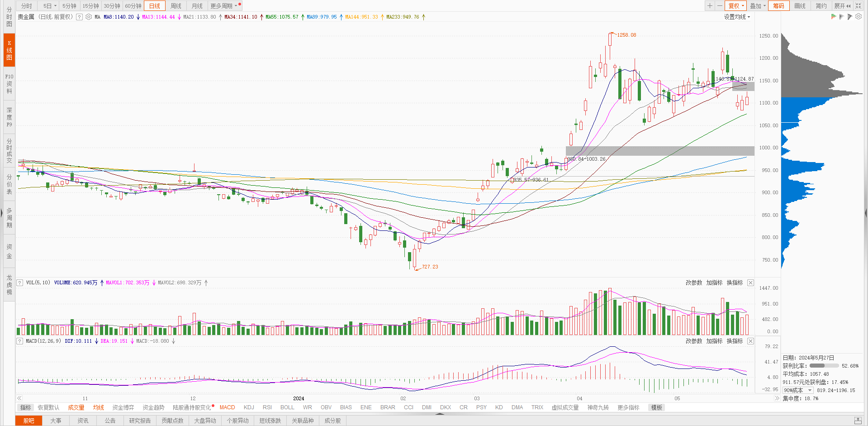Screen dimensions: 868x426
Task: Open the 股吧 bottom tab
Action: (29, 421)
